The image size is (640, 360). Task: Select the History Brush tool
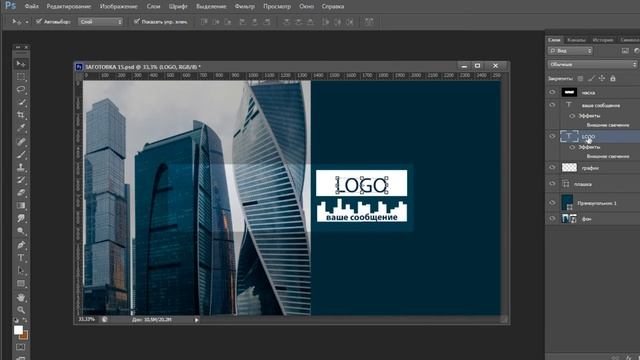pos(20,180)
